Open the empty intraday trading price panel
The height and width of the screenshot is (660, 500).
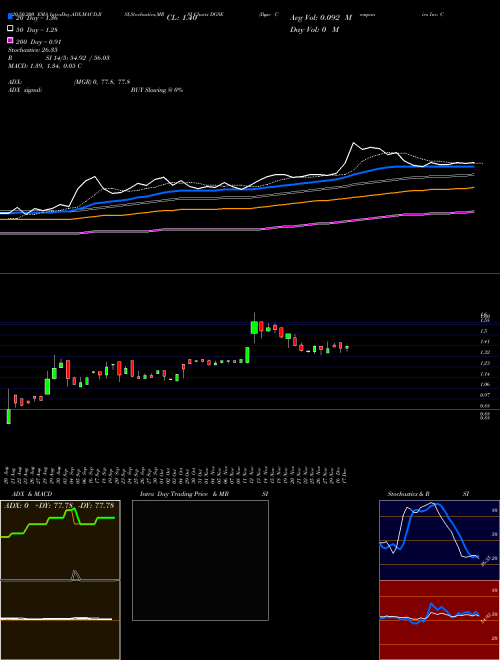200,560
